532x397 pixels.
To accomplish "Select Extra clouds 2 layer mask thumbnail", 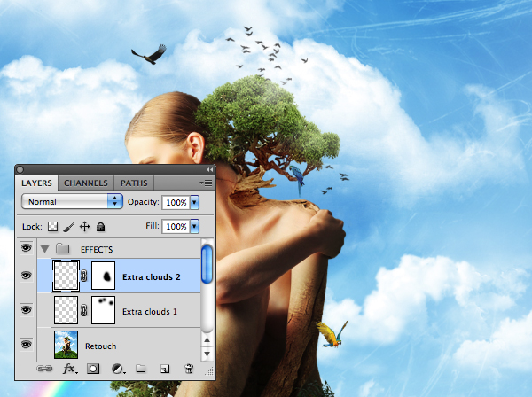I will pos(103,276).
